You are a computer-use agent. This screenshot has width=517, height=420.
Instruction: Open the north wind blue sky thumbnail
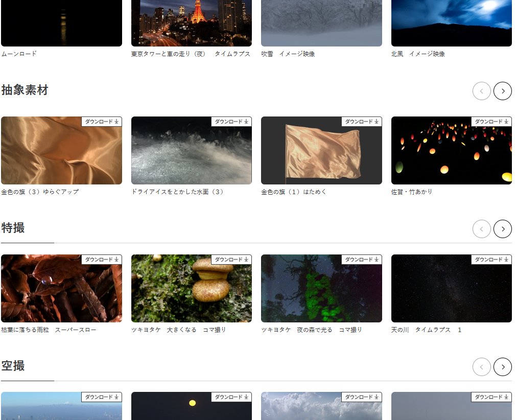(452, 23)
